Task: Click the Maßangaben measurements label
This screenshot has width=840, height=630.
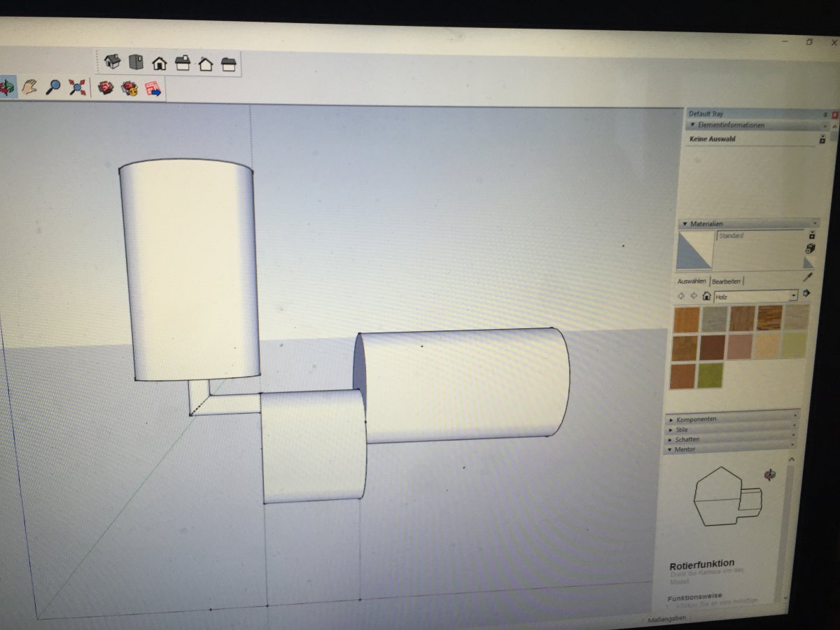Action: click(667, 619)
